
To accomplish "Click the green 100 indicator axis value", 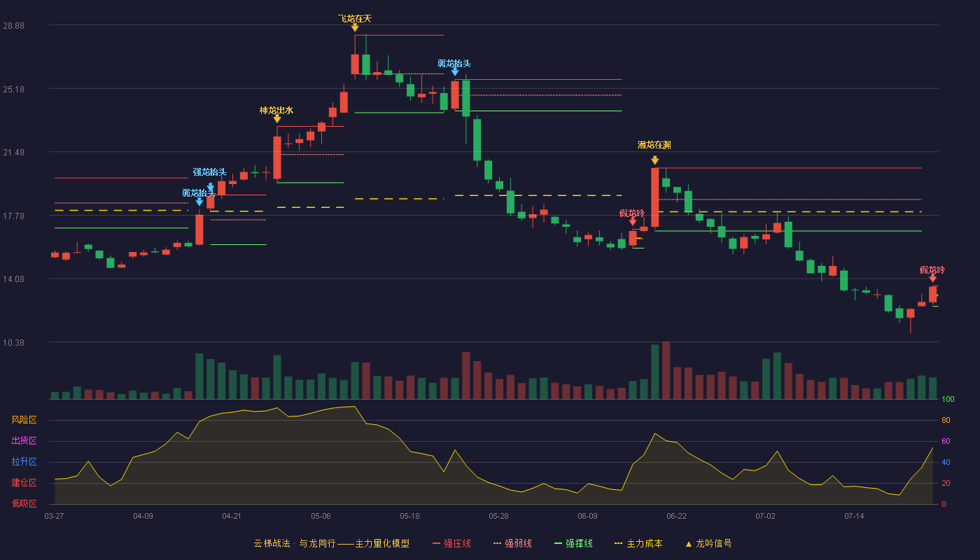I will pos(948,400).
